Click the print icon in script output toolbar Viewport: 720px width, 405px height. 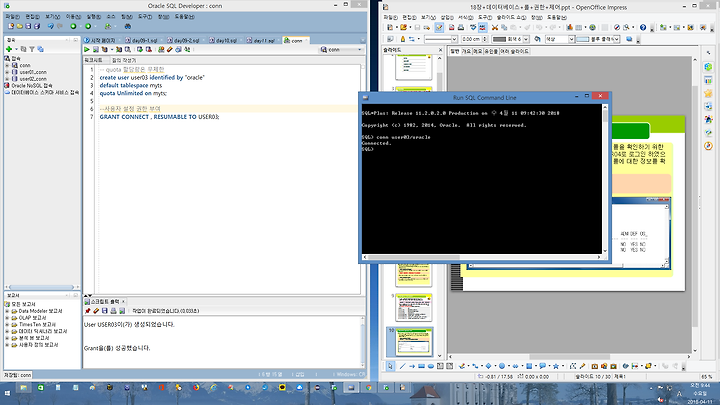tap(113, 311)
